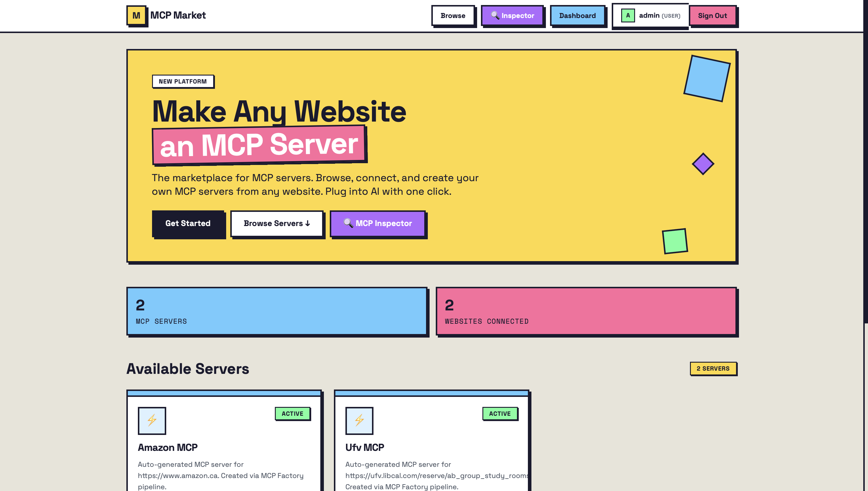Viewport: 868px width, 491px height.
Task: Click the green admin avatar icon
Action: pos(627,15)
